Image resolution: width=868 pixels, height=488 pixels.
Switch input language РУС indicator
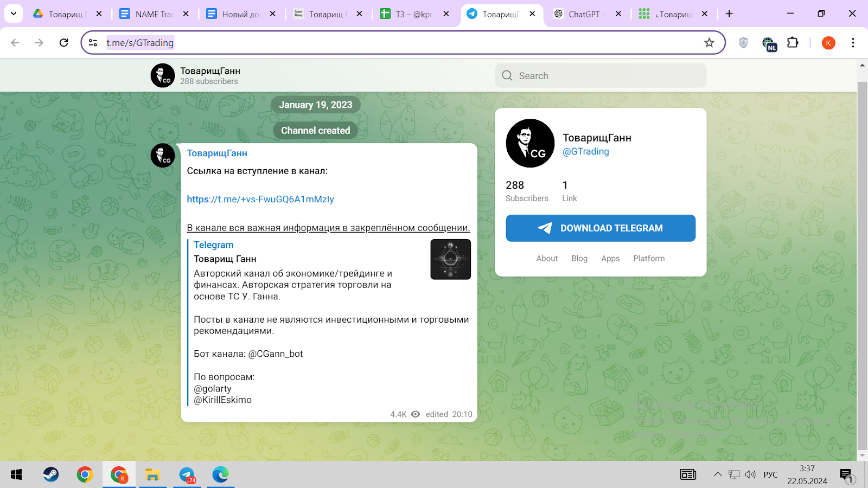pyautogui.click(x=770, y=474)
